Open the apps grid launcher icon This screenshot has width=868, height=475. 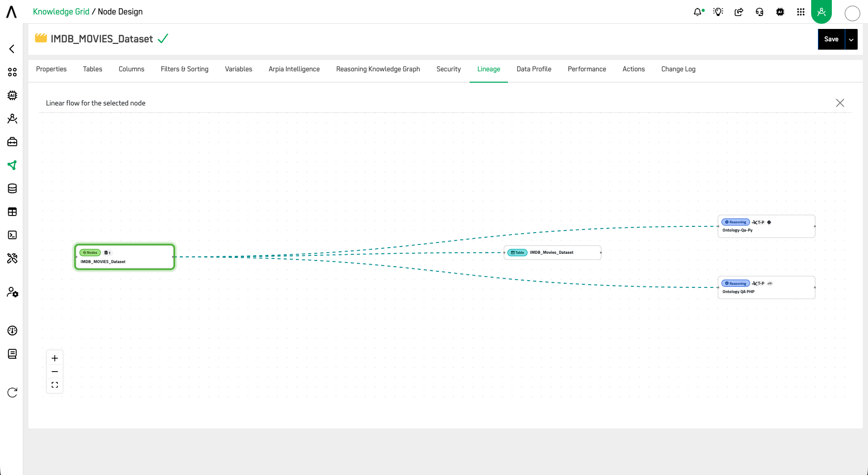point(801,12)
